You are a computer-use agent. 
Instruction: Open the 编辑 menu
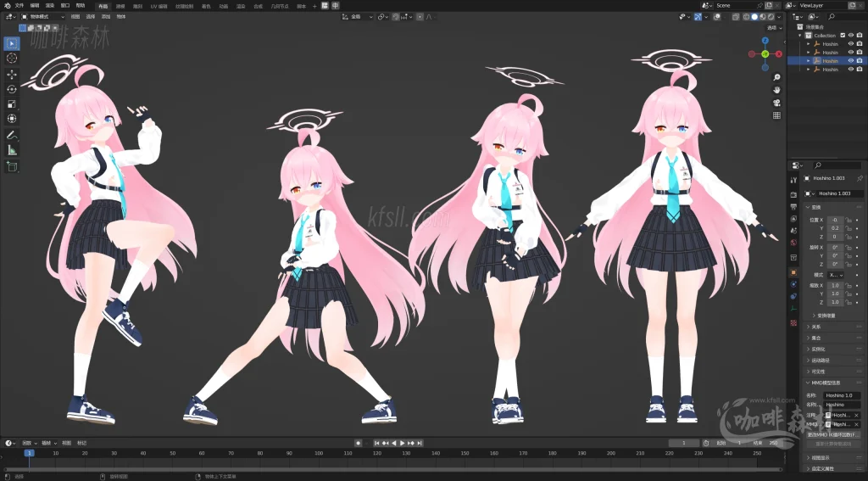coord(35,6)
